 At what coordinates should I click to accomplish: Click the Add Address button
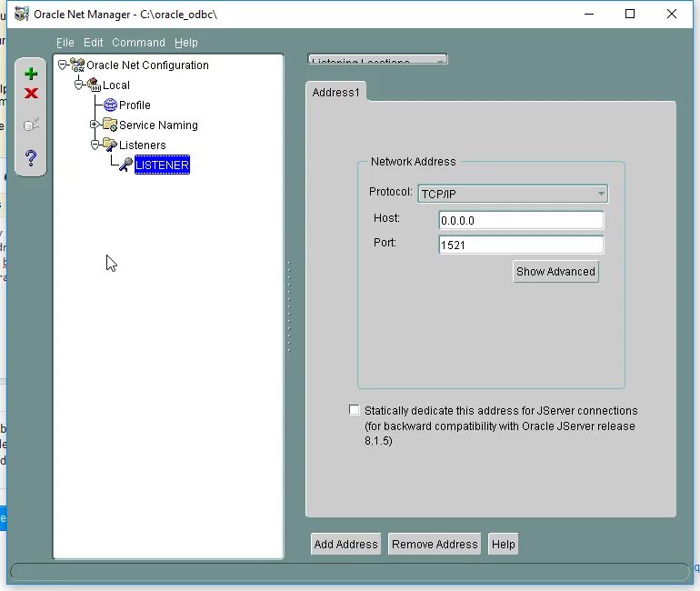click(345, 544)
